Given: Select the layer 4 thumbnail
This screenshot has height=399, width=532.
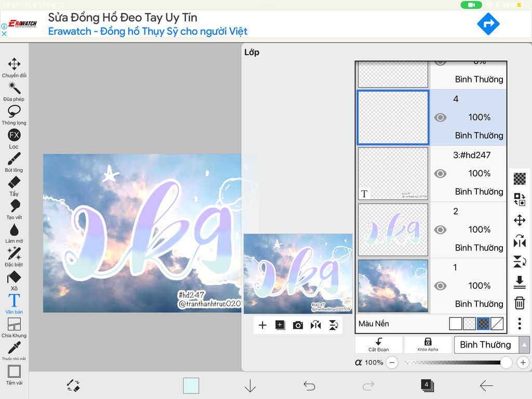Looking at the screenshot, I should click(393, 117).
